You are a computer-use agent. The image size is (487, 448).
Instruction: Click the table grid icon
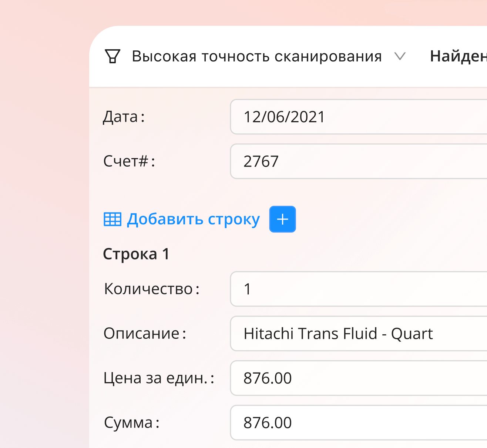[x=112, y=219]
